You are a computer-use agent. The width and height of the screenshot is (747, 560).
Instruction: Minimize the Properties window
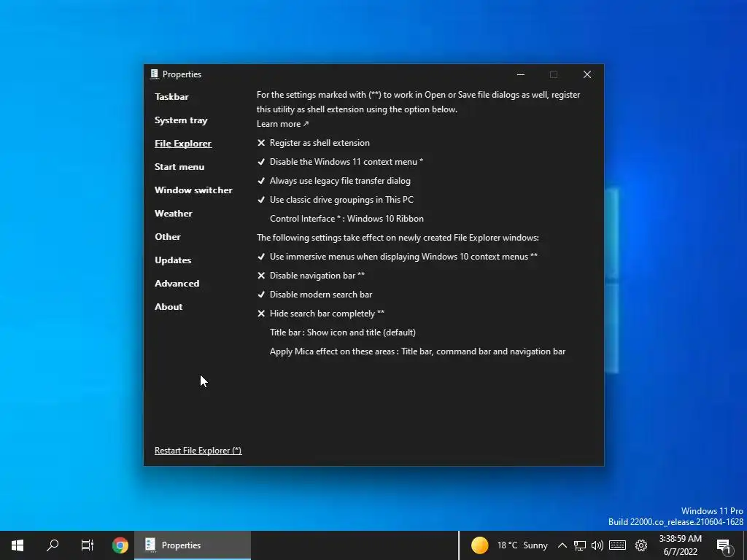pos(521,74)
